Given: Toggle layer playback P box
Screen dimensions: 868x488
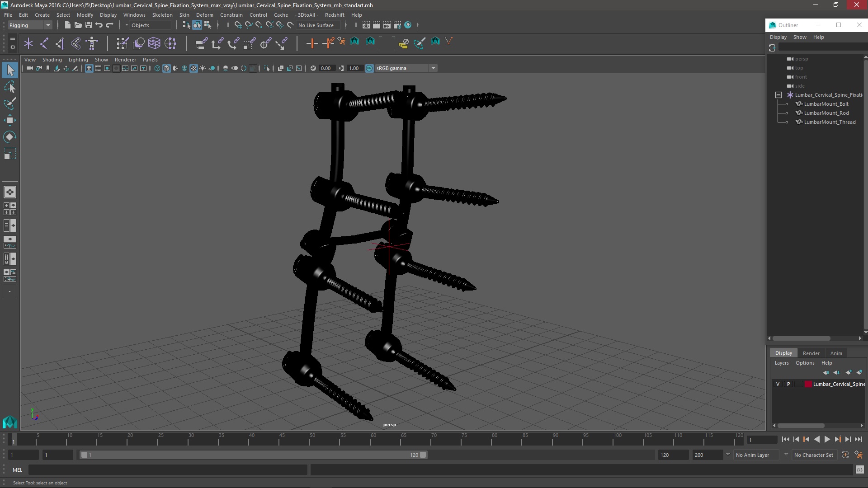Looking at the screenshot, I should coord(788,384).
